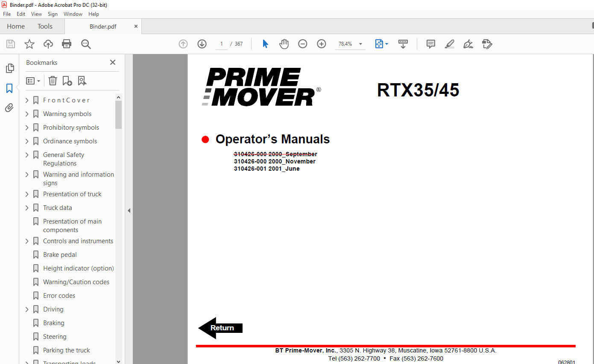
Task: Expand General Safety Regulations bookmark
Action: 27,155
